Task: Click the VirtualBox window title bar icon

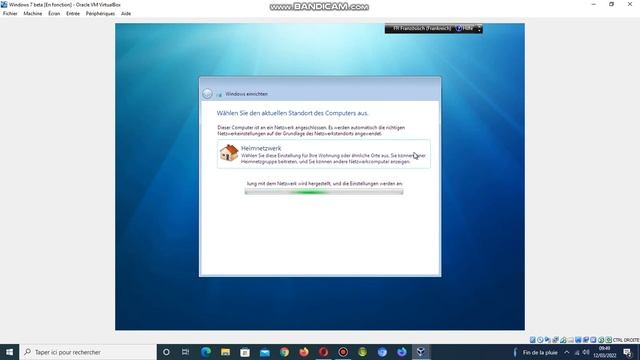Action: click(x=4, y=4)
